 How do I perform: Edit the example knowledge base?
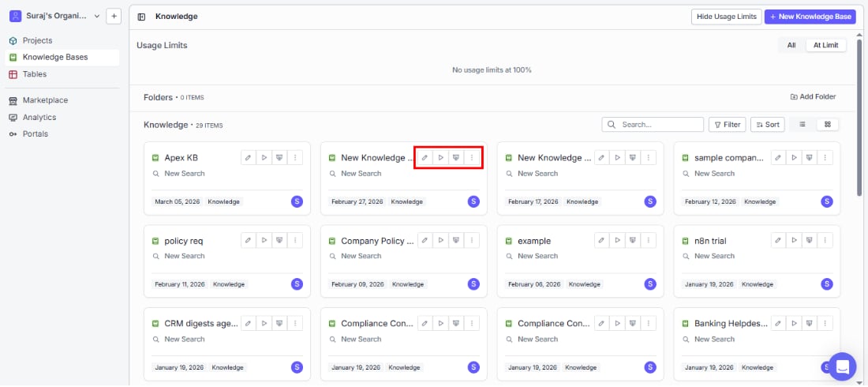coord(602,240)
